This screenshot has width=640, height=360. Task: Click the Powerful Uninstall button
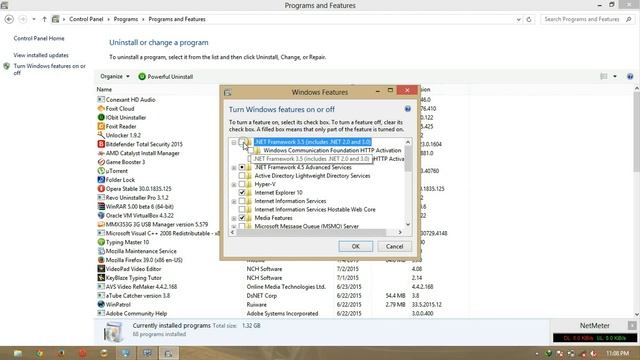pyautogui.click(x=165, y=76)
